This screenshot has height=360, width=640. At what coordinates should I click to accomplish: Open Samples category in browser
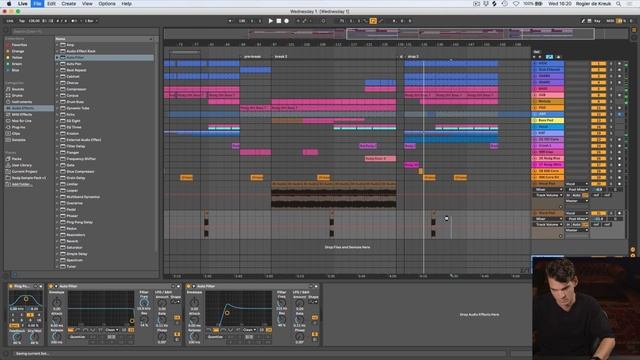tap(19, 140)
